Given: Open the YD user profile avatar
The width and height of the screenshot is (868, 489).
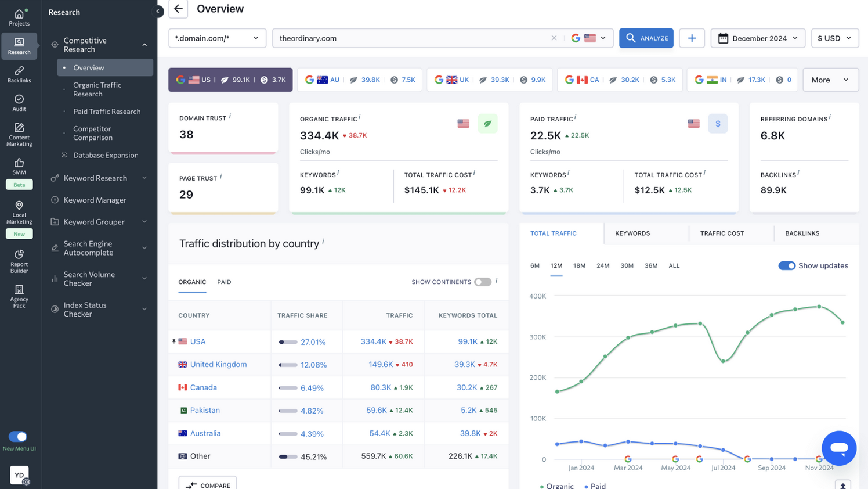Looking at the screenshot, I should coord(19,475).
